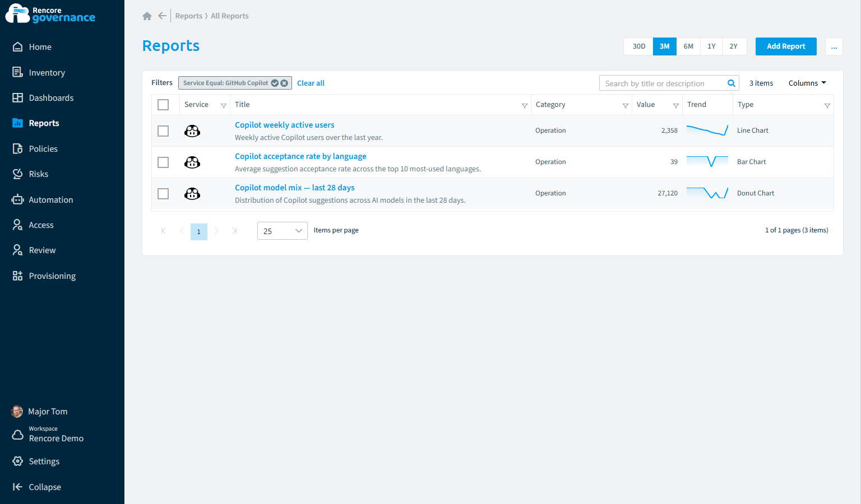Go to next page pagination arrow

point(216,231)
